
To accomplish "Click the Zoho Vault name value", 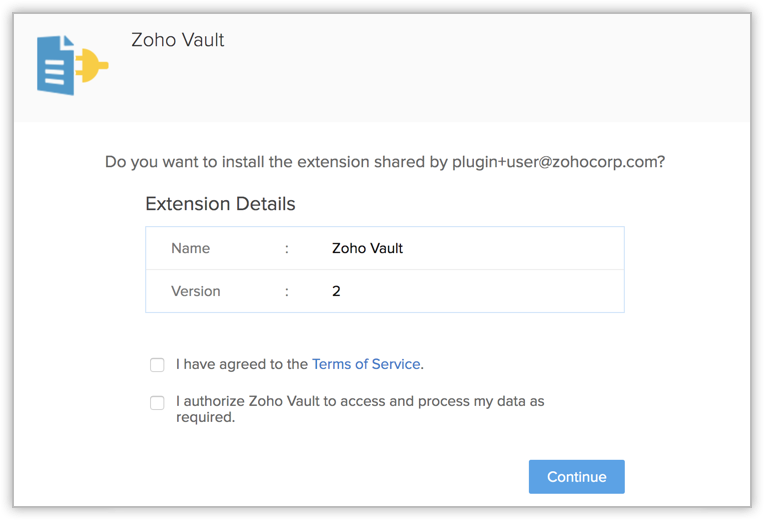I will 367,248.
